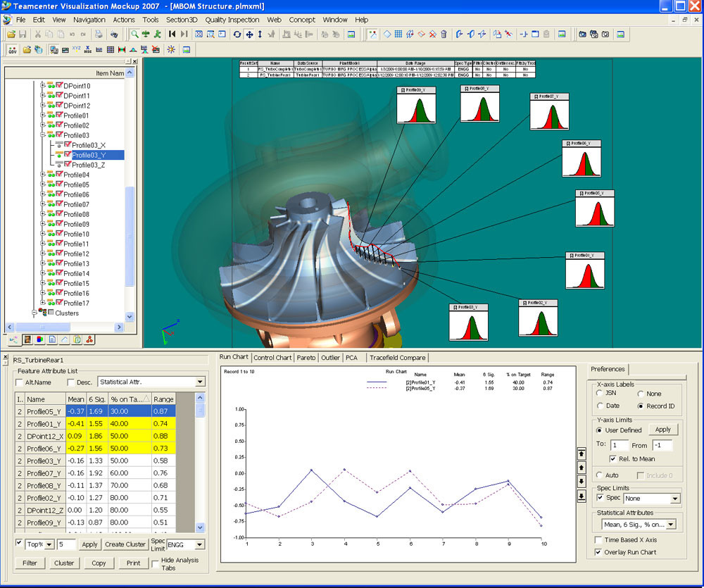Click the blue grid toolbar icon
Viewport: 704px width, 588px height.
pos(398,34)
